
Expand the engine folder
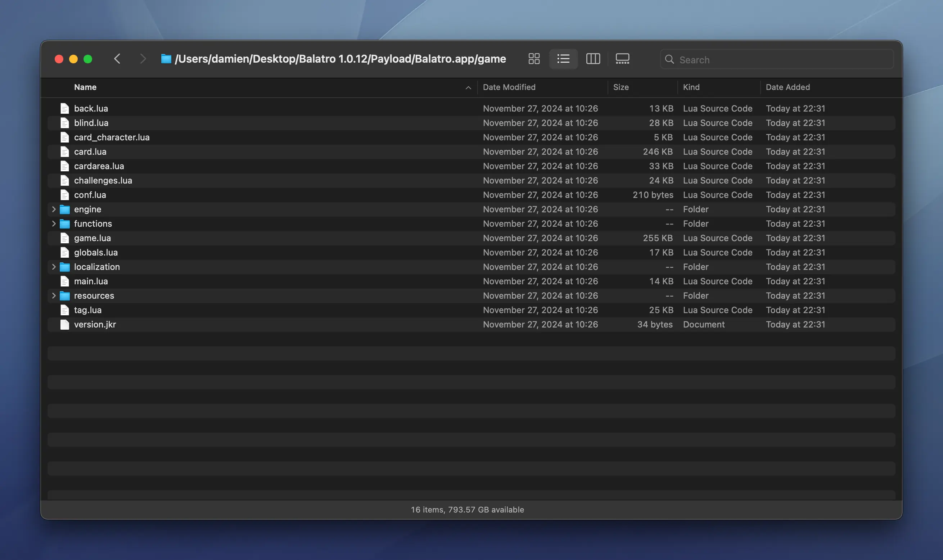pyautogui.click(x=54, y=209)
